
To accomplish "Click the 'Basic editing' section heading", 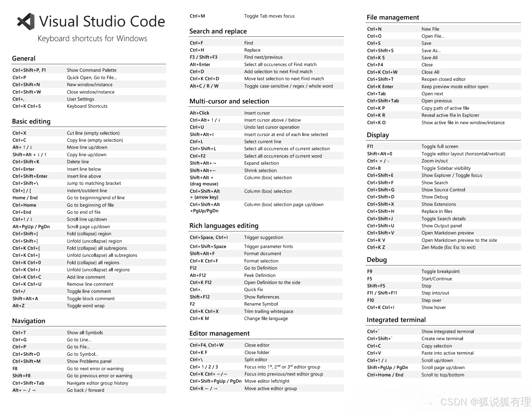I will [x=31, y=121].
